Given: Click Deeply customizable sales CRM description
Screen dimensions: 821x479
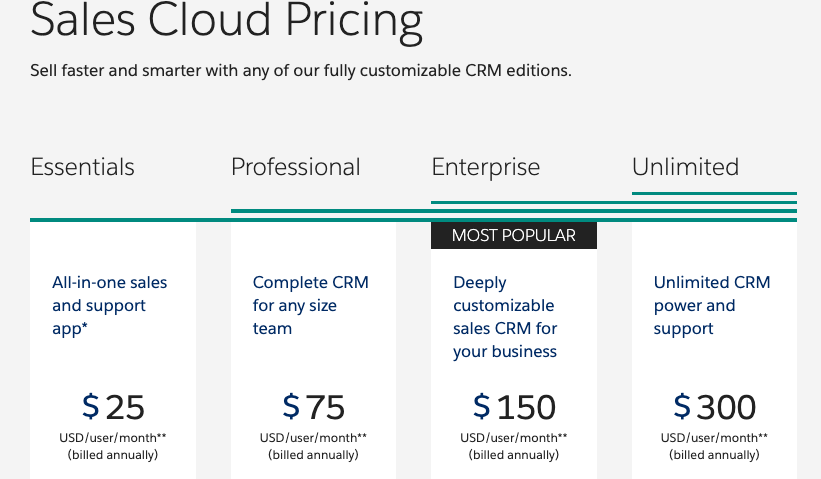Looking at the screenshot, I should coord(505,317).
